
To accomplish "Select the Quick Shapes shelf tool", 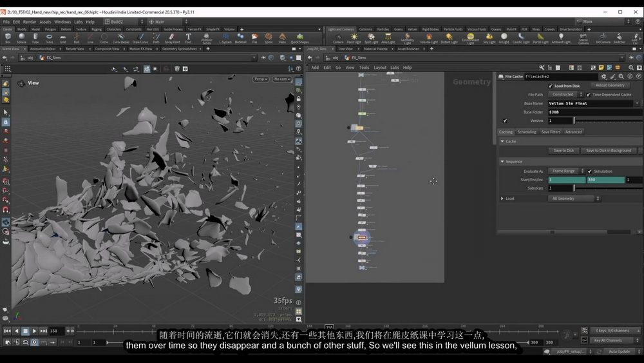I will (300, 38).
